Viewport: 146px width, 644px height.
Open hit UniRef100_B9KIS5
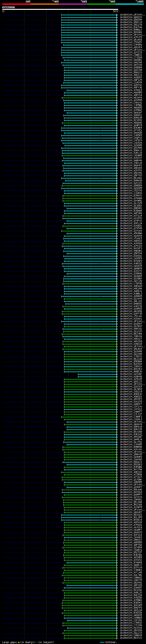[131, 429]
